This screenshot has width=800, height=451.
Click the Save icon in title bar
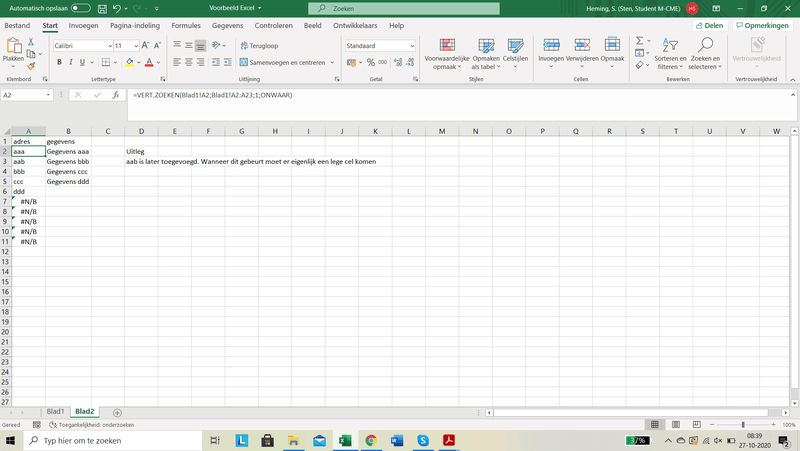pos(100,8)
